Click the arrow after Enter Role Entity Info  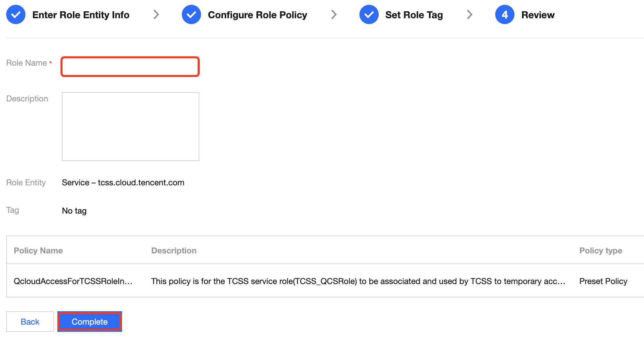click(x=156, y=14)
